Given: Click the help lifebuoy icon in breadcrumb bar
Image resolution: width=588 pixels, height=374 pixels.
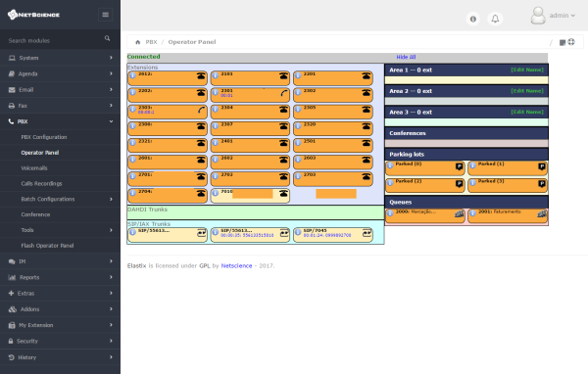Looking at the screenshot, I should point(571,42).
